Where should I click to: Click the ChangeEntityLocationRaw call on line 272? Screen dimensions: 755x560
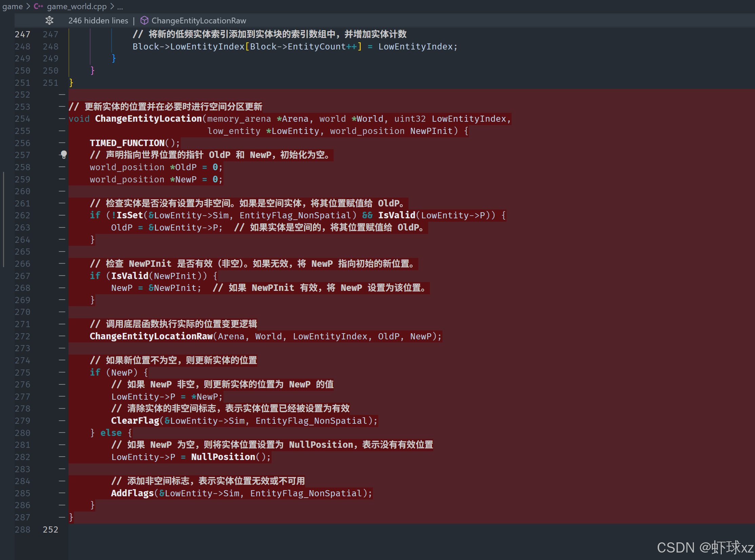[x=151, y=336]
